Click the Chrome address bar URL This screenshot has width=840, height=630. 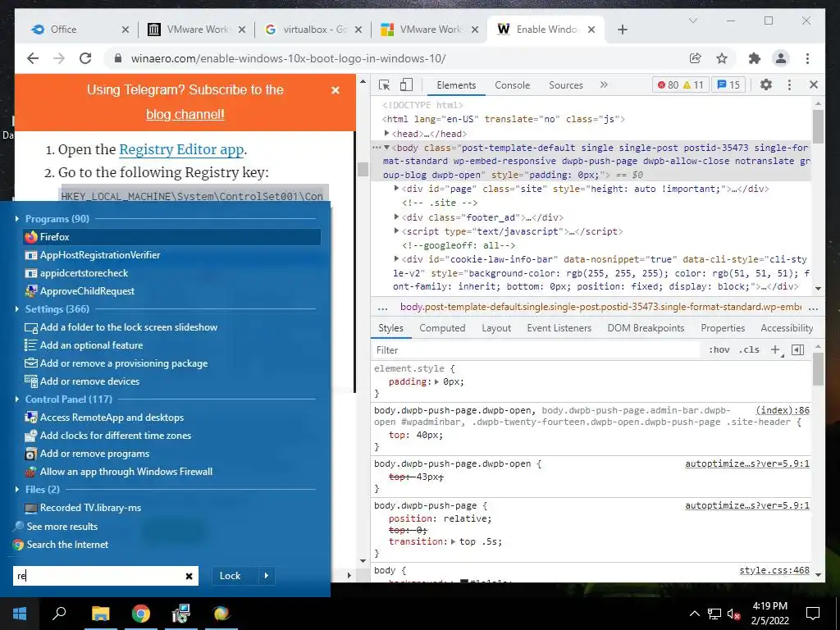point(288,58)
